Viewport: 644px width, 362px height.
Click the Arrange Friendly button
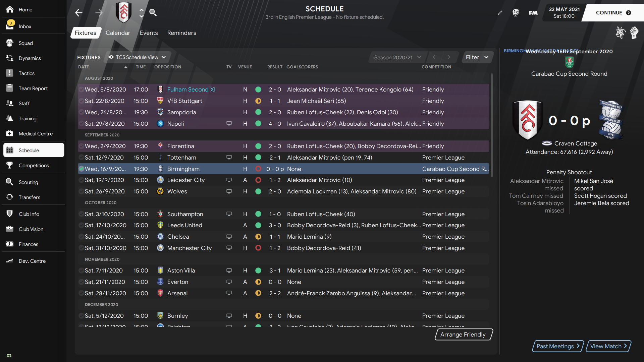point(463,335)
